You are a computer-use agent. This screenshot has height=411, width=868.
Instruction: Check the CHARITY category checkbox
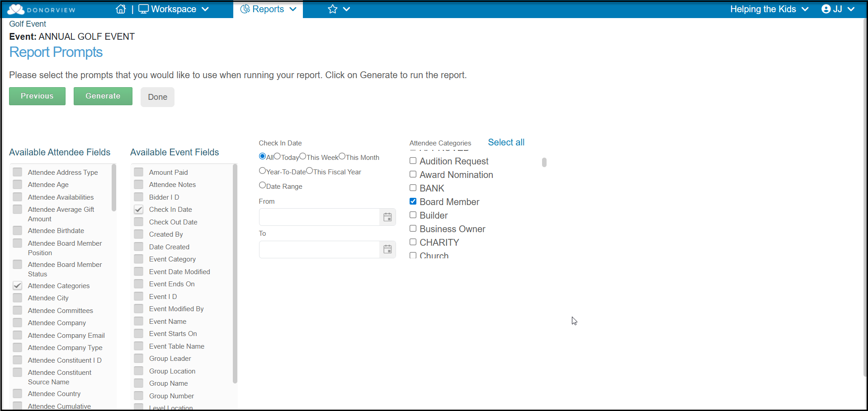click(413, 242)
